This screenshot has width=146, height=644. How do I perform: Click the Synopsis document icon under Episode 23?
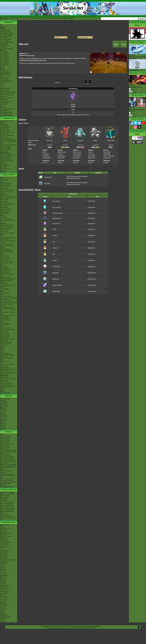coord(130,89)
